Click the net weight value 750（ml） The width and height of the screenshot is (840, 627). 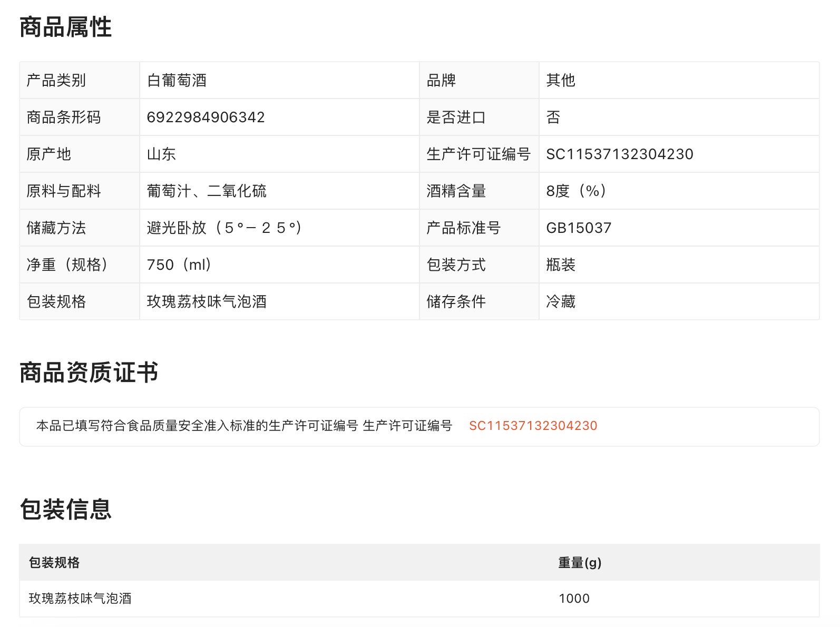(x=180, y=264)
